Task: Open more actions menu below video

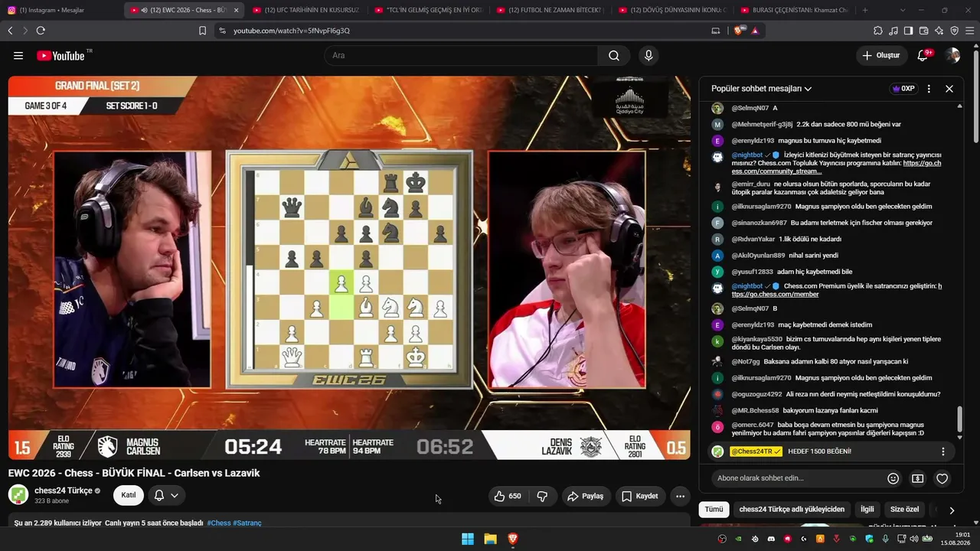Action: tap(680, 496)
